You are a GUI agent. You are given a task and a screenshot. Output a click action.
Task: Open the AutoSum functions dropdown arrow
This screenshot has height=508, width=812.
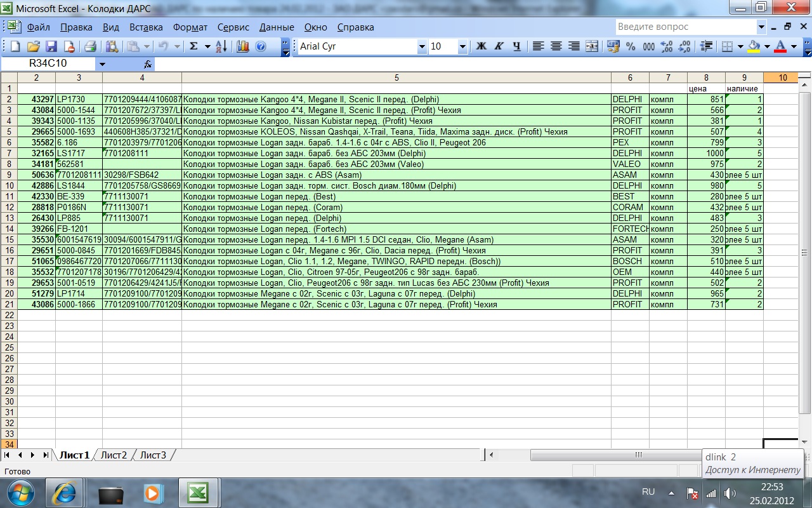tap(207, 46)
